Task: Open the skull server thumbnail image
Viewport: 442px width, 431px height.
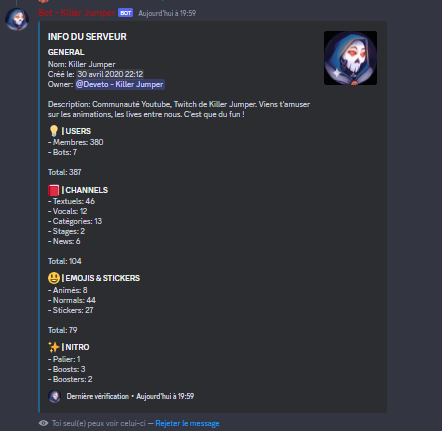Action: [350, 58]
